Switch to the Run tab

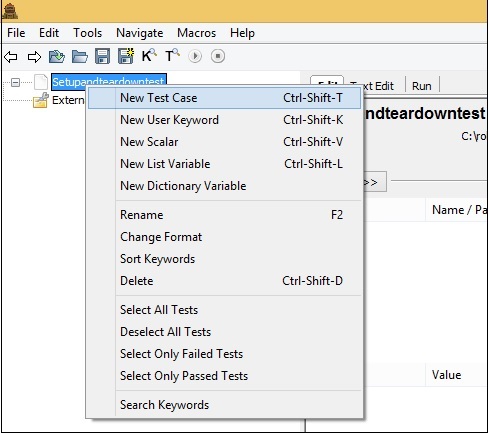(422, 86)
